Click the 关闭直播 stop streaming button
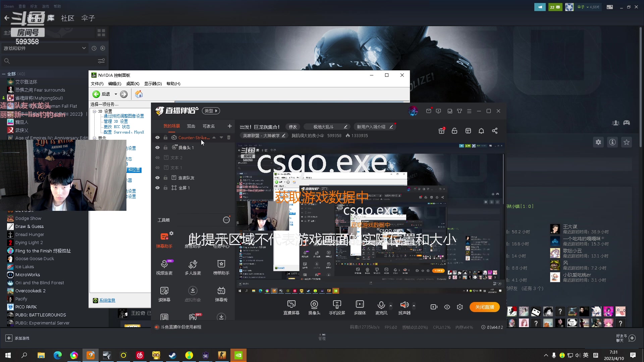Viewport: 644px width, 362px height. [x=485, y=307]
